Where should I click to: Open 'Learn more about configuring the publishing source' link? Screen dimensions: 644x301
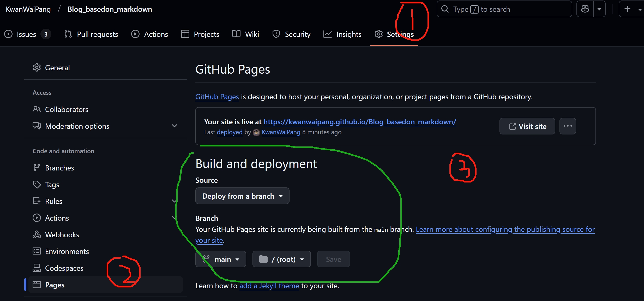click(x=505, y=229)
